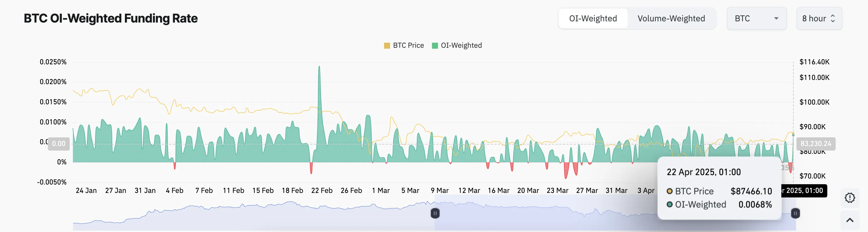Click the 83,230.24 price axis badge
Image resolution: width=868 pixels, height=232 pixels.
point(815,144)
